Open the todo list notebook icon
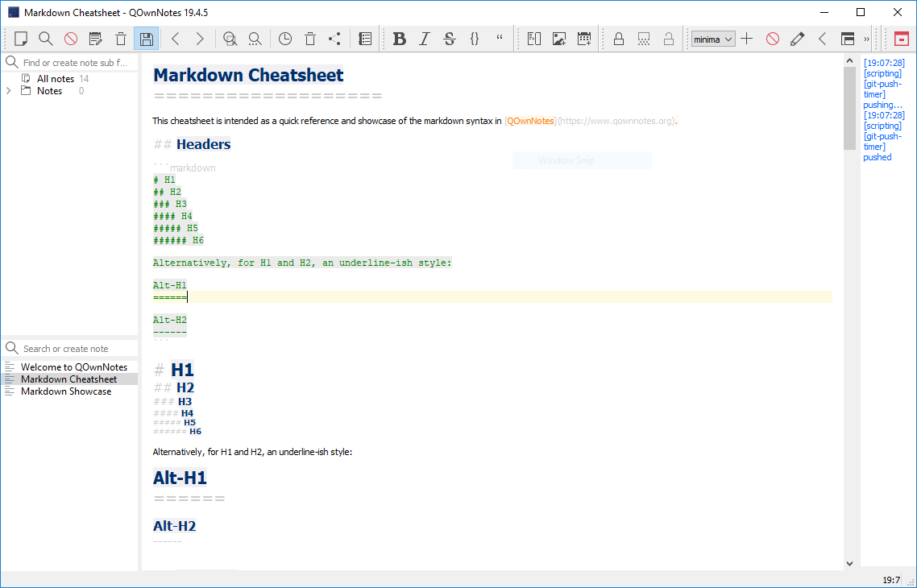This screenshot has width=917, height=588. pos(365,39)
